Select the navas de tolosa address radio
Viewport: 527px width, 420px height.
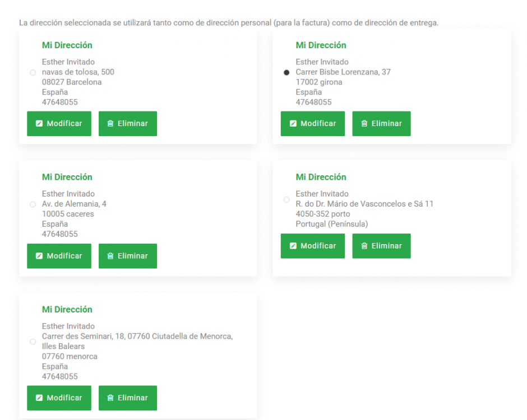tap(33, 72)
